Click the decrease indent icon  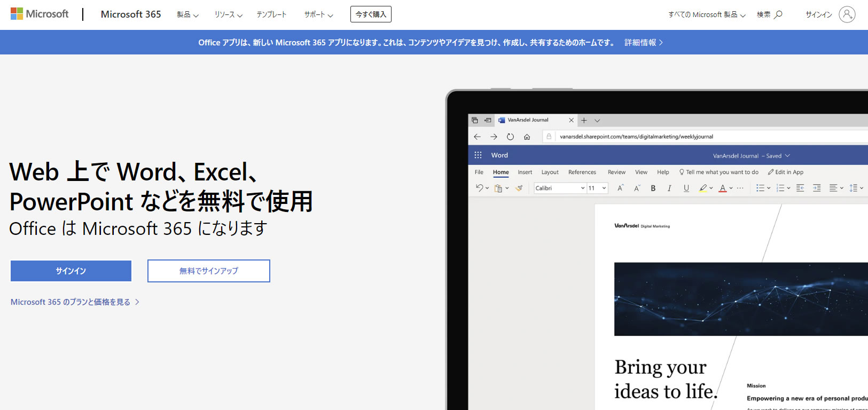[x=800, y=188]
